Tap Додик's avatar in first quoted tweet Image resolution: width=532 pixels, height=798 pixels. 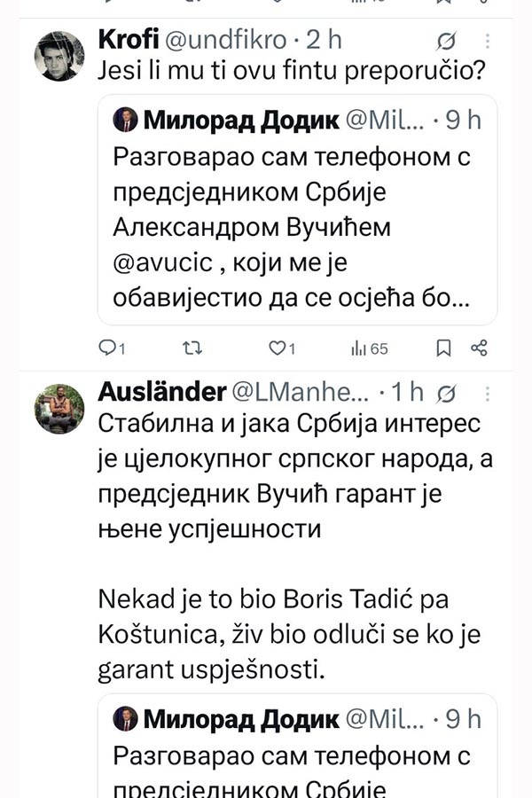coord(125,120)
